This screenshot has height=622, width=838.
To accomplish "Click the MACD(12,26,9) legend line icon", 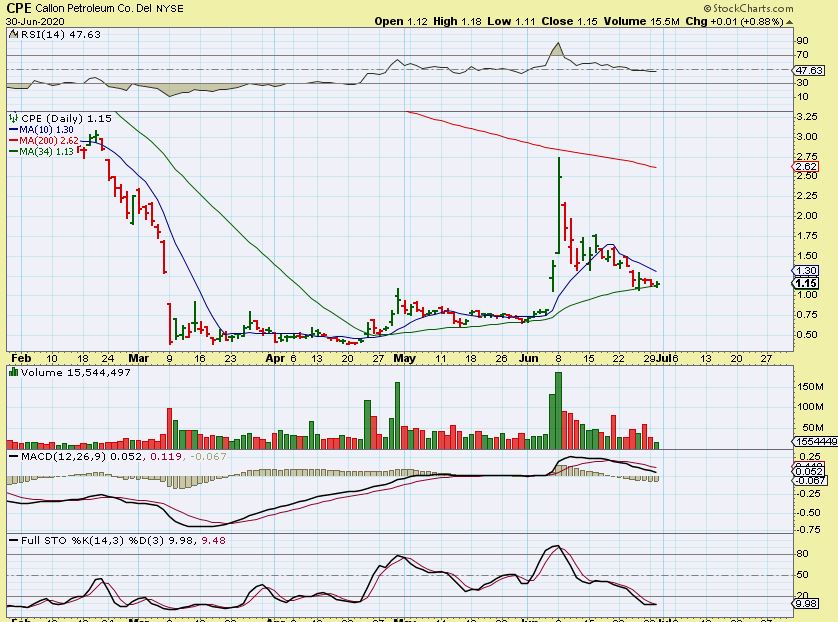I will pos(13,456).
